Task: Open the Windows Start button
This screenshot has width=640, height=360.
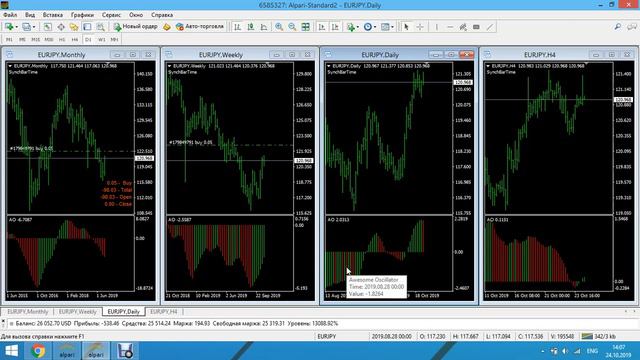Action: coord(11,351)
